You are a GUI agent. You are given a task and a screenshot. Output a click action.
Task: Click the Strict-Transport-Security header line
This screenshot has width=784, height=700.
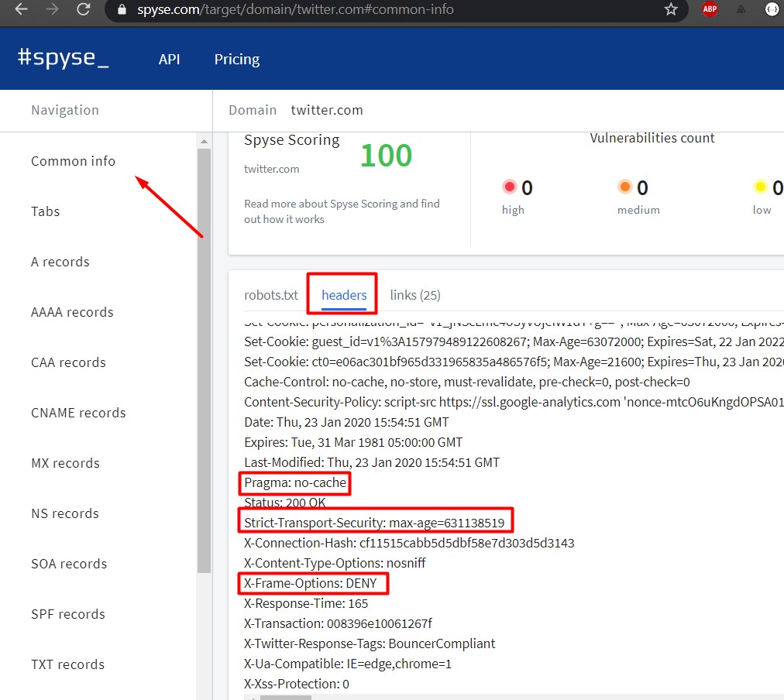[374, 523]
